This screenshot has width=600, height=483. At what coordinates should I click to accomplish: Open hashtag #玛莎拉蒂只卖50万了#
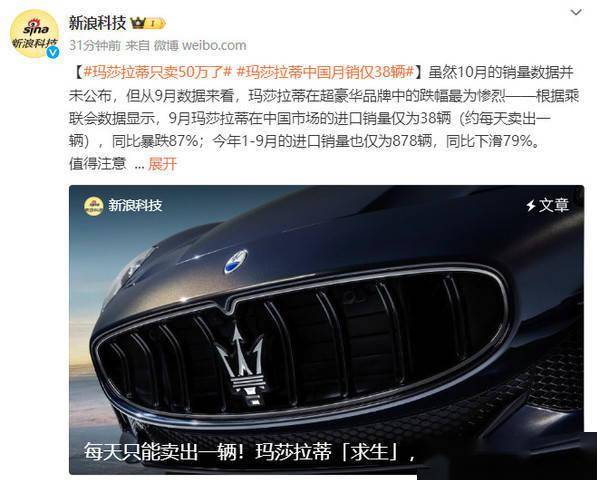click(158, 72)
